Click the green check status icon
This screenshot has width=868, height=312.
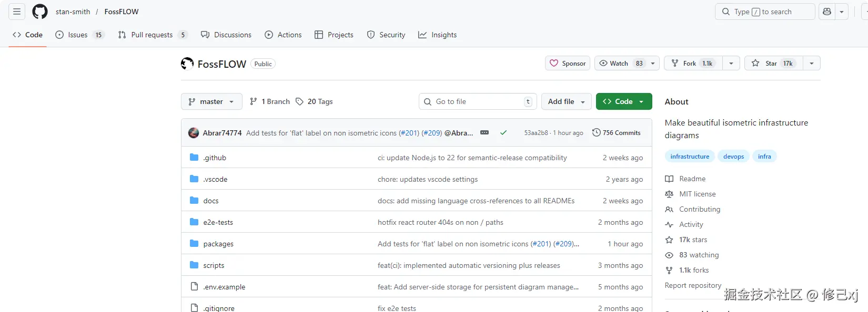[x=503, y=133]
